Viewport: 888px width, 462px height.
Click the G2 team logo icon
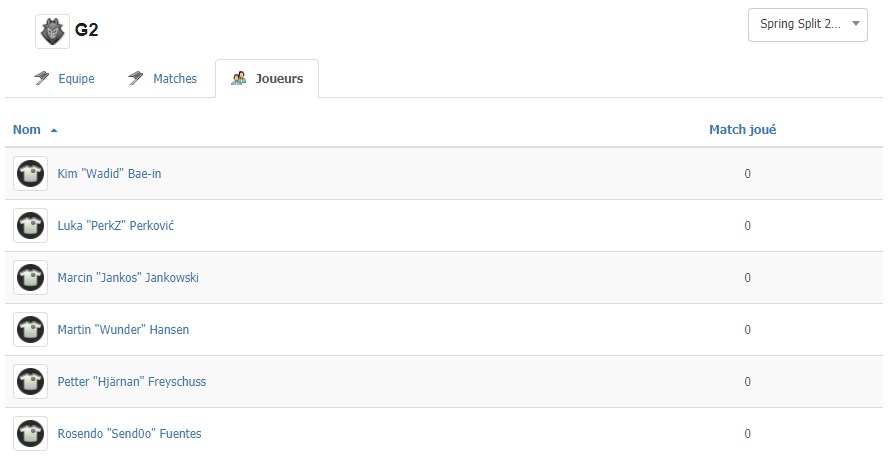52,31
